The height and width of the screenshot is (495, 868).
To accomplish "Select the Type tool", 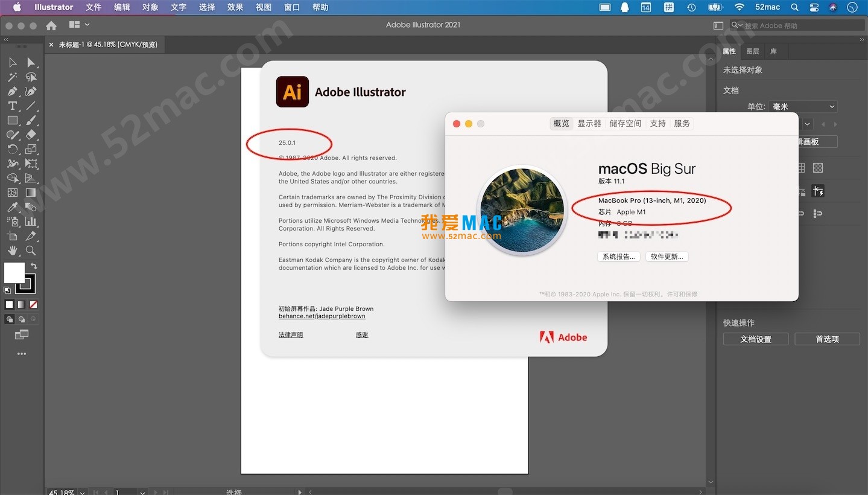I will (13, 106).
